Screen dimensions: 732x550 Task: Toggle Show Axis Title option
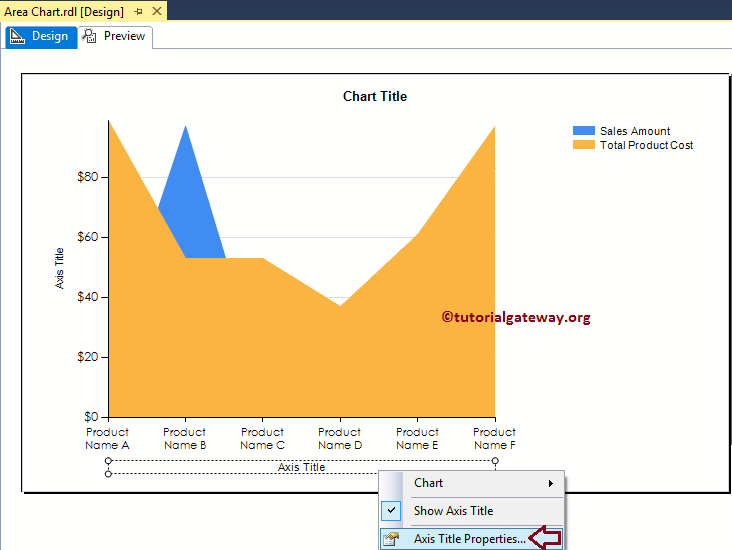(x=472, y=511)
